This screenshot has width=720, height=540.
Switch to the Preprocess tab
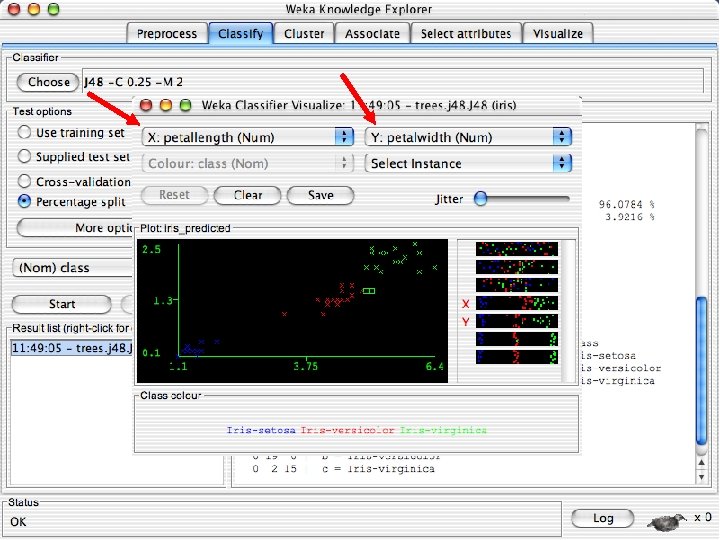coord(167,34)
